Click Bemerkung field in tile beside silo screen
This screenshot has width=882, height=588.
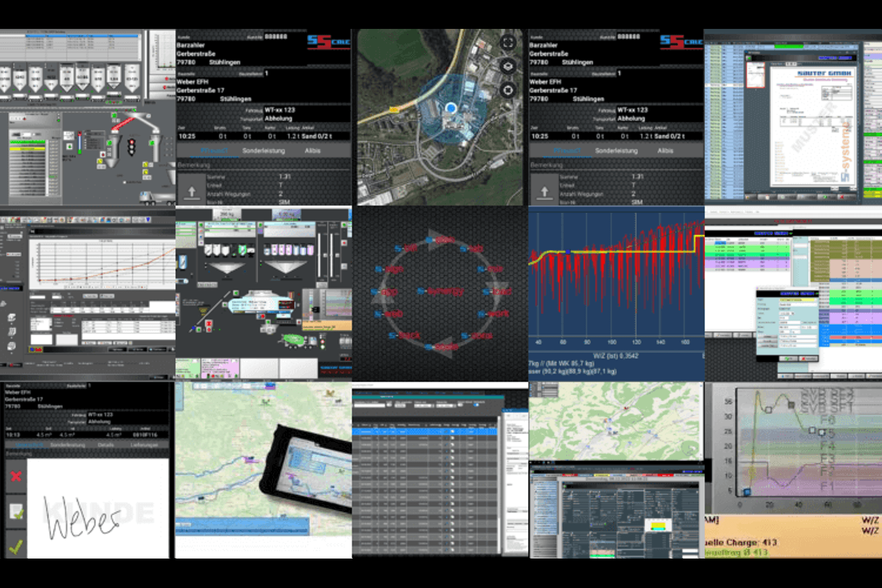(x=264, y=165)
